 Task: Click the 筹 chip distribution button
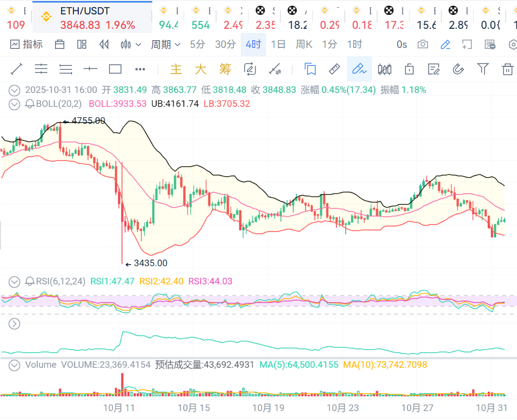[x=225, y=69]
